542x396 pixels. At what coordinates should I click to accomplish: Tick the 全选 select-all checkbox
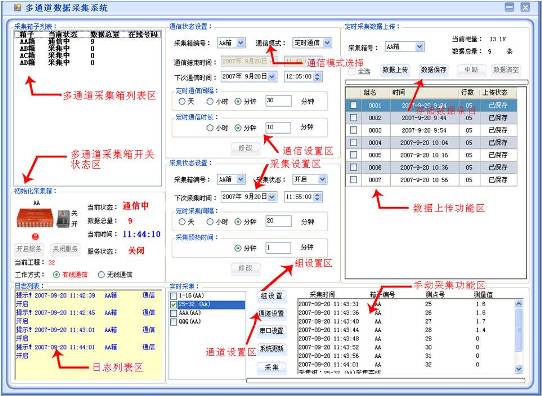(x=352, y=71)
